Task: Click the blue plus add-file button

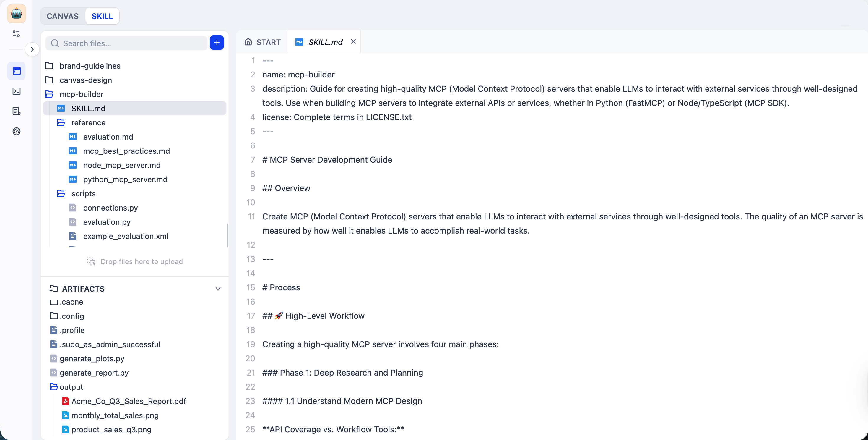Action: pos(217,43)
